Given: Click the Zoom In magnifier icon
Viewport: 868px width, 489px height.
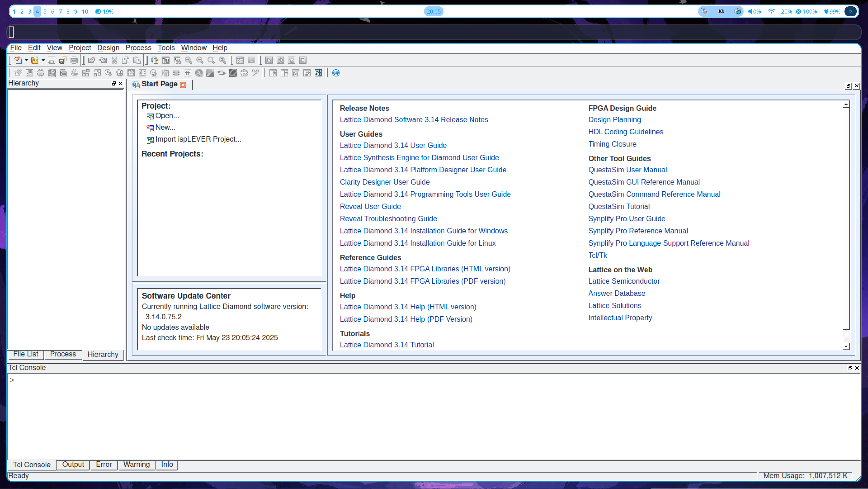Looking at the screenshot, I should pos(188,60).
